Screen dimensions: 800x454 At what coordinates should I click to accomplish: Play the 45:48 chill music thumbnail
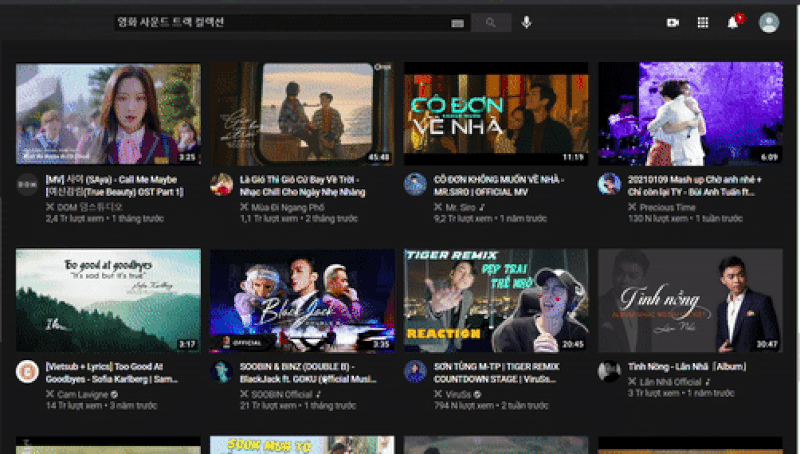click(x=302, y=114)
